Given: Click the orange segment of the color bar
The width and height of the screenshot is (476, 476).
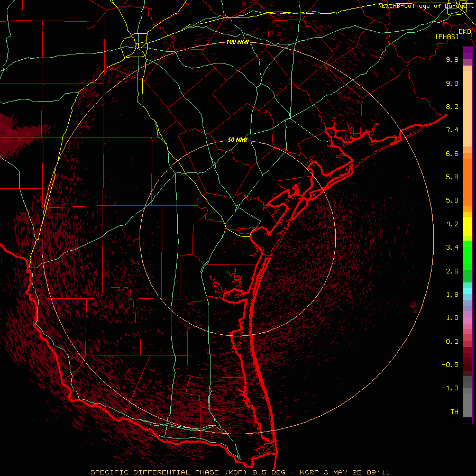Looking at the screenshot, I should click(467, 183).
